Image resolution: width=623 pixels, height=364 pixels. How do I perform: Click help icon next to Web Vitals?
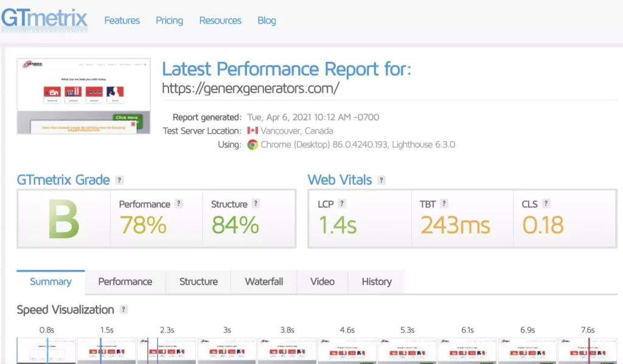(x=381, y=180)
